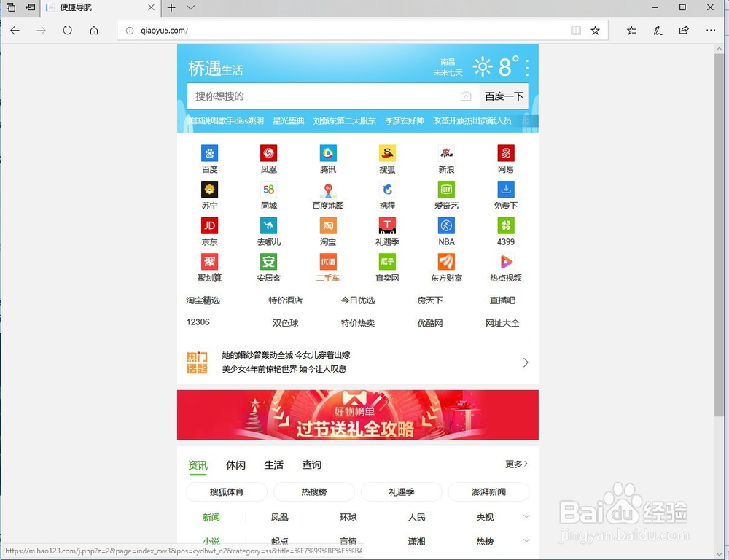Image resolution: width=729 pixels, height=560 pixels.
Task: Open 更多 to see more categories
Action: (516, 464)
